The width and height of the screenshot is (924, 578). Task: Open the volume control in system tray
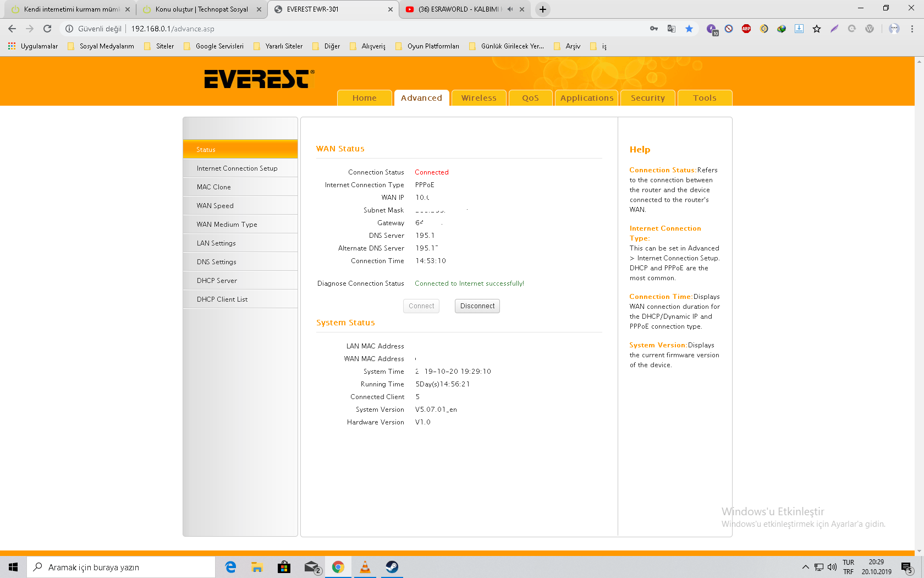point(832,567)
